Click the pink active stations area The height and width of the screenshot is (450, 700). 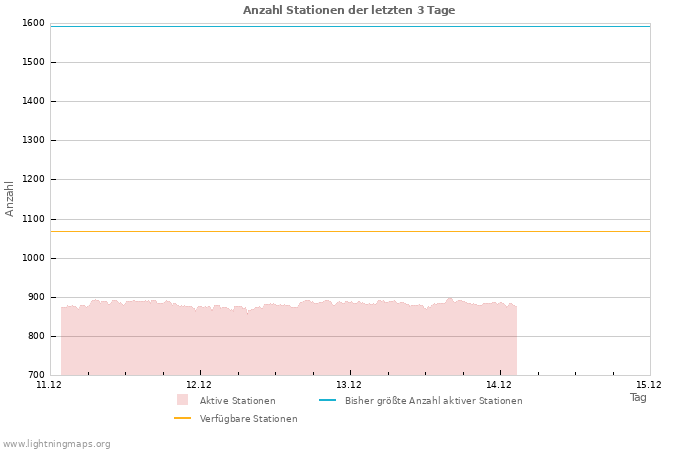pyautogui.click(x=288, y=340)
